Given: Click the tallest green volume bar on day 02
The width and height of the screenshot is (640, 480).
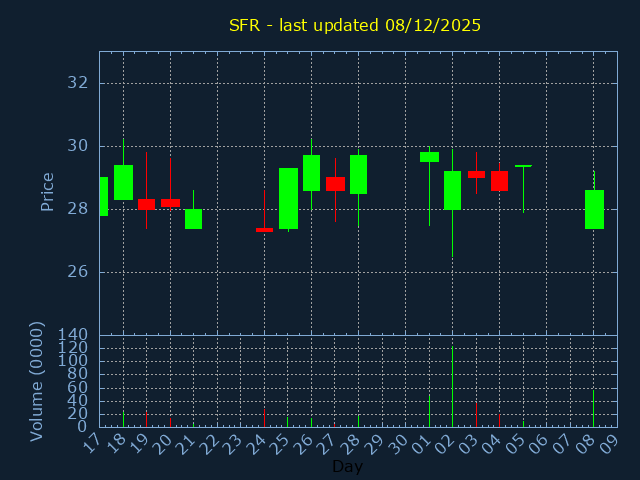Looking at the screenshot, I should click(452, 388).
